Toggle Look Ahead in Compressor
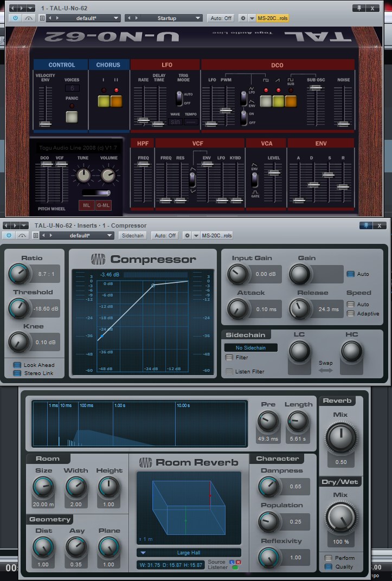392x581 pixels. 17,365
